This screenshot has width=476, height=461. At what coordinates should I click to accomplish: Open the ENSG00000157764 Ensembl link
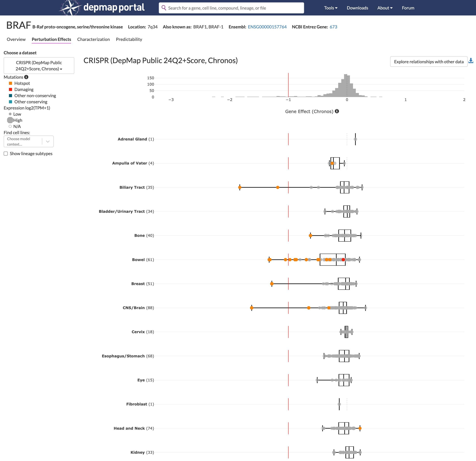point(267,27)
